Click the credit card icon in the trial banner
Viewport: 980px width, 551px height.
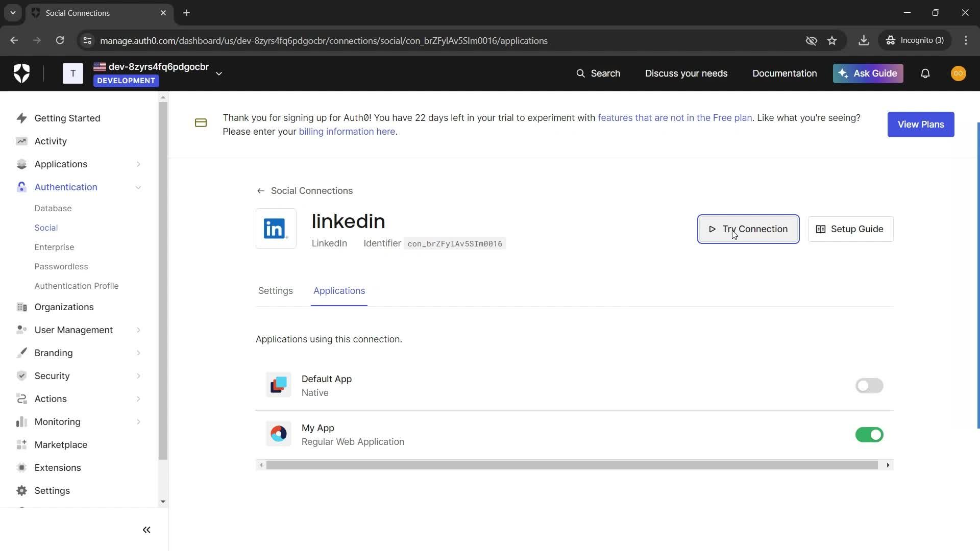(x=201, y=123)
